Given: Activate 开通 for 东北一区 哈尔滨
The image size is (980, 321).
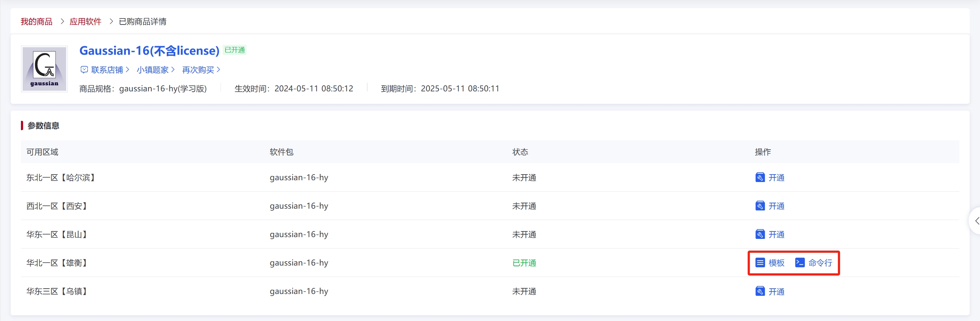Looking at the screenshot, I should point(776,177).
